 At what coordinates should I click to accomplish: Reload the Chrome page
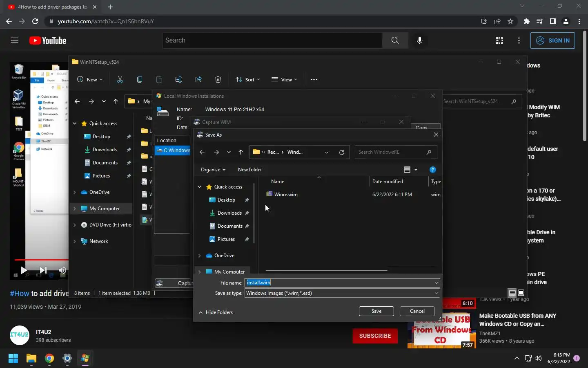[35, 21]
